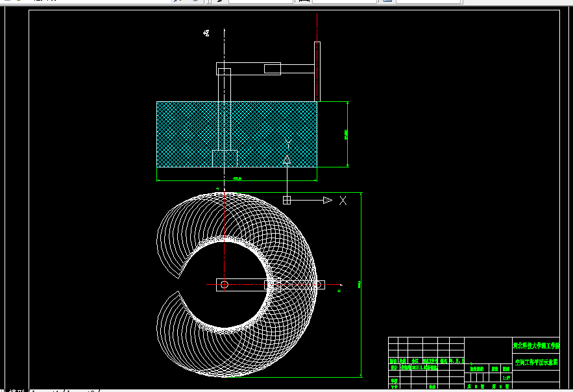The image size is (573, 392).
Task: Click the +Z axis label
Action: [206, 33]
